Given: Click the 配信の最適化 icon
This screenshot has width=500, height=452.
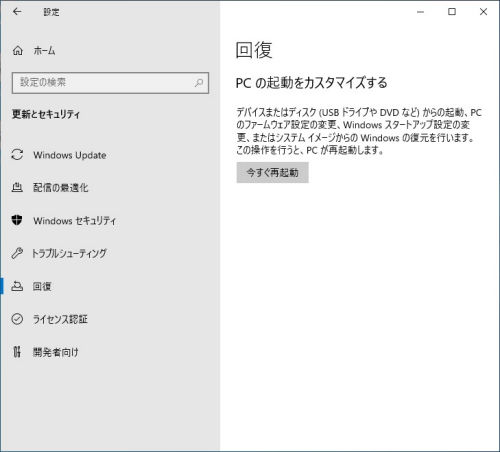Looking at the screenshot, I should [x=17, y=187].
